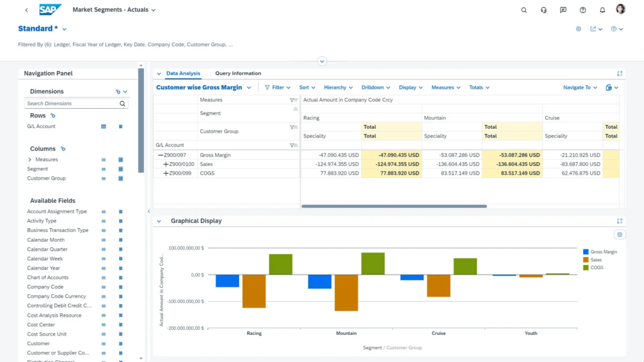
Task: Collapse the Z900/097 Gross Margin row
Action: coord(161,155)
